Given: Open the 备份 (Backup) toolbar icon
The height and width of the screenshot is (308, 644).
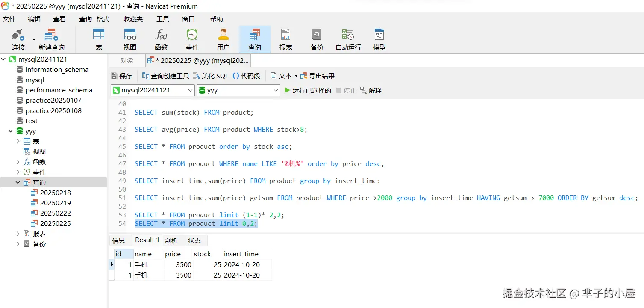Looking at the screenshot, I should point(317,39).
